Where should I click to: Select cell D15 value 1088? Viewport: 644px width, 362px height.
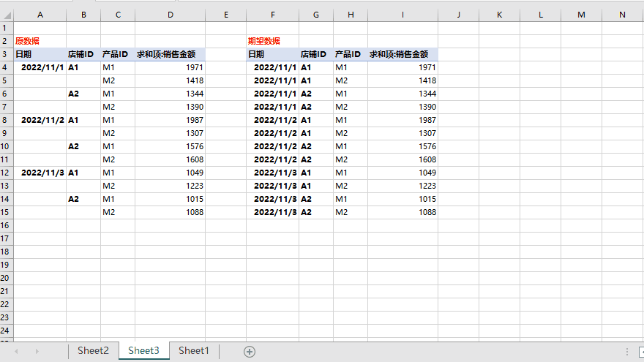(x=170, y=212)
